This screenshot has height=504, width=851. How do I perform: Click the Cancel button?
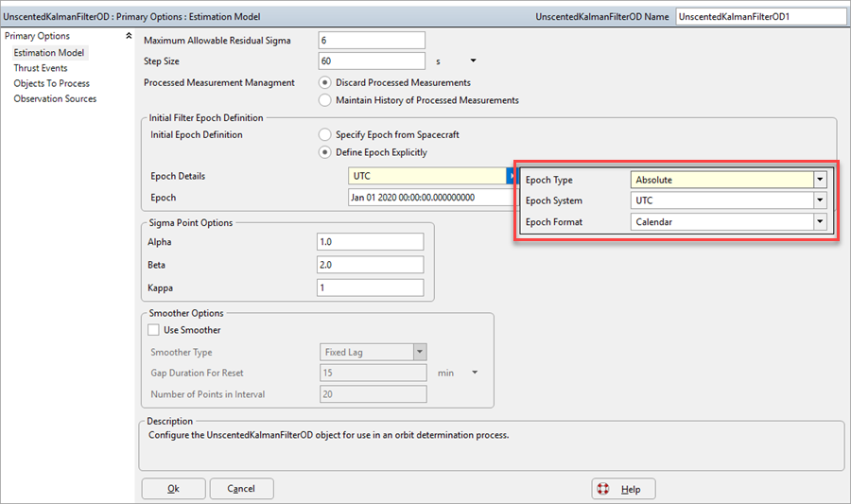(241, 489)
